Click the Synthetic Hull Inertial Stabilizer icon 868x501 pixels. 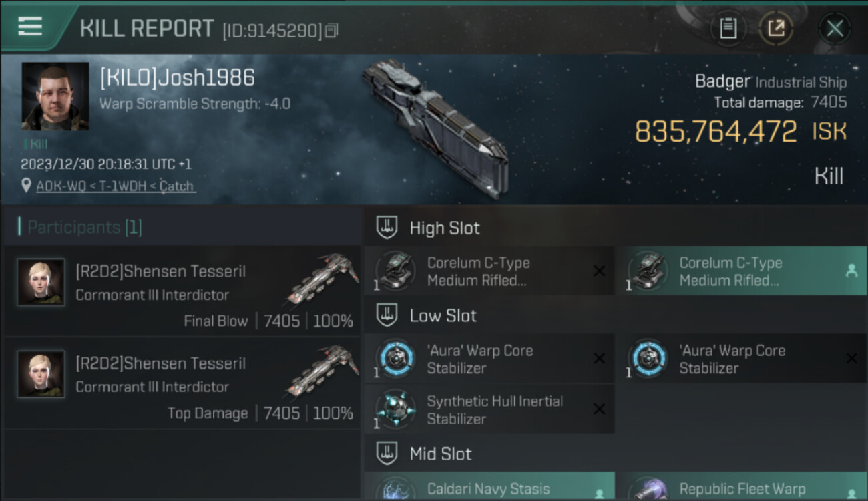click(396, 409)
